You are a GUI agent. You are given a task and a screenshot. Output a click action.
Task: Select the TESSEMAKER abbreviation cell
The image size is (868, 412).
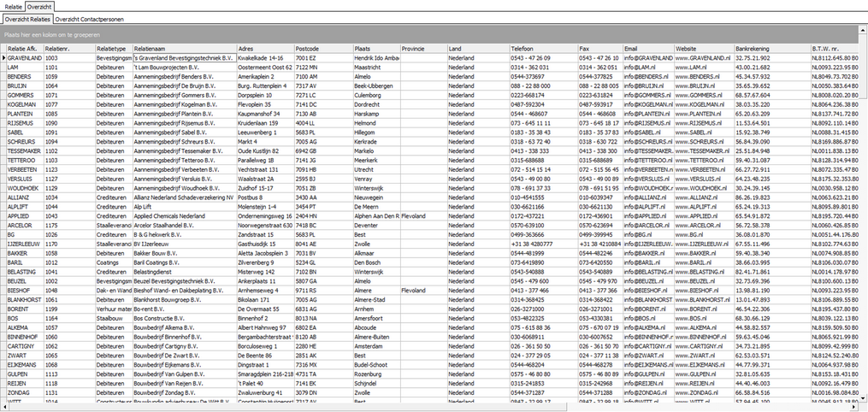point(25,151)
